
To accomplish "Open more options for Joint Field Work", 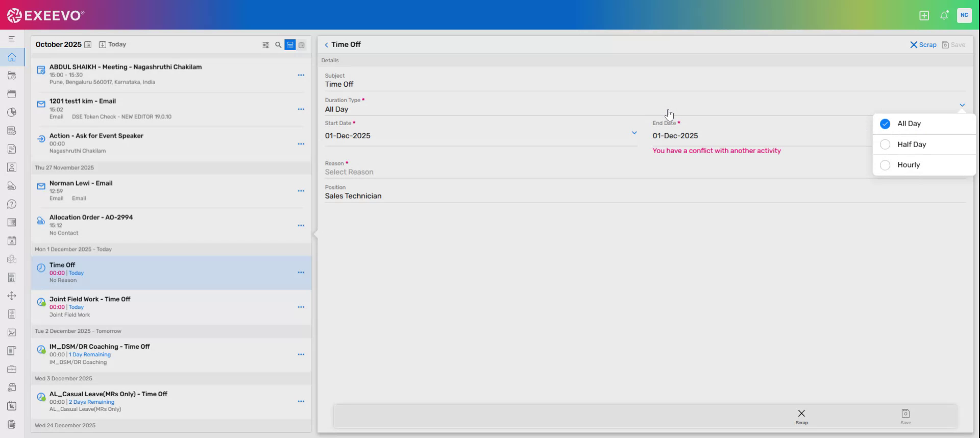I will [301, 307].
